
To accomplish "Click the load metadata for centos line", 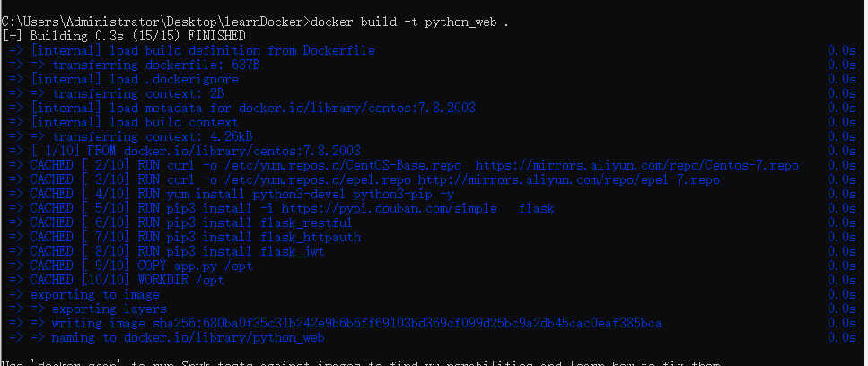I will (x=253, y=108).
